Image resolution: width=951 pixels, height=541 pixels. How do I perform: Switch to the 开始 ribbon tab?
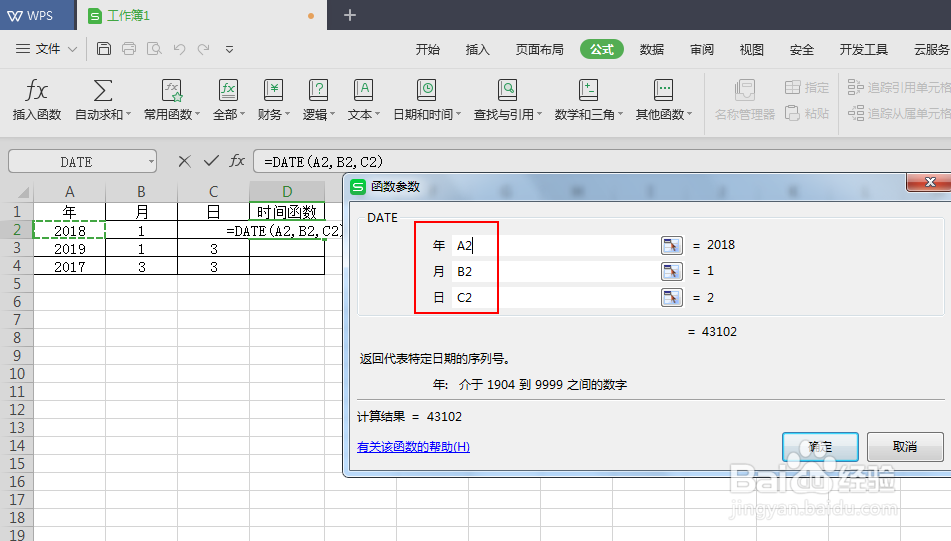(x=428, y=50)
